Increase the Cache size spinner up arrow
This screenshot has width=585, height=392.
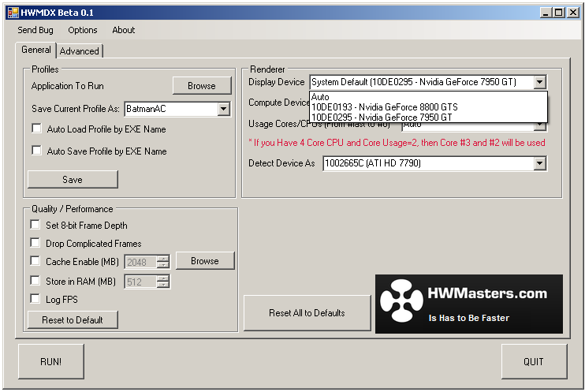click(x=163, y=259)
